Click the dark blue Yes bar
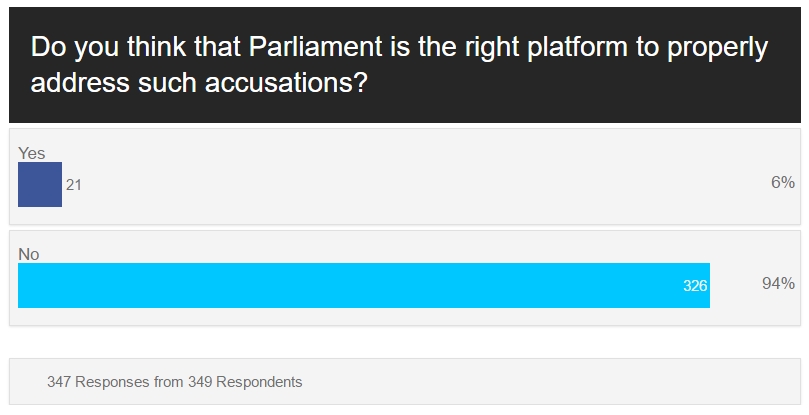 [40, 184]
